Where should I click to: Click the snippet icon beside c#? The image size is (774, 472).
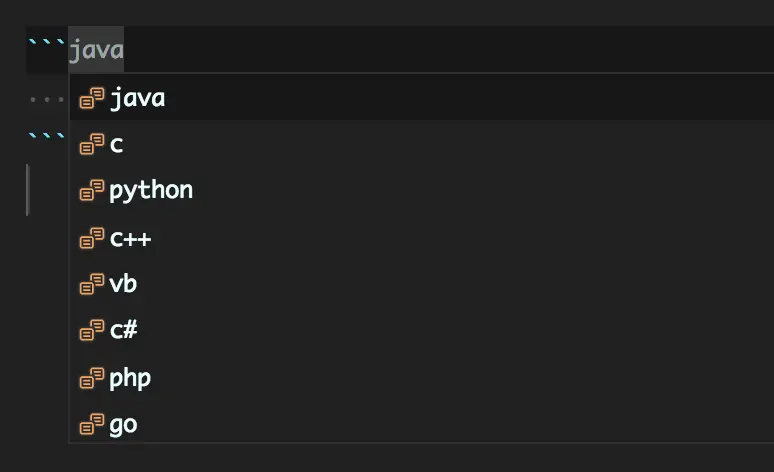92,330
